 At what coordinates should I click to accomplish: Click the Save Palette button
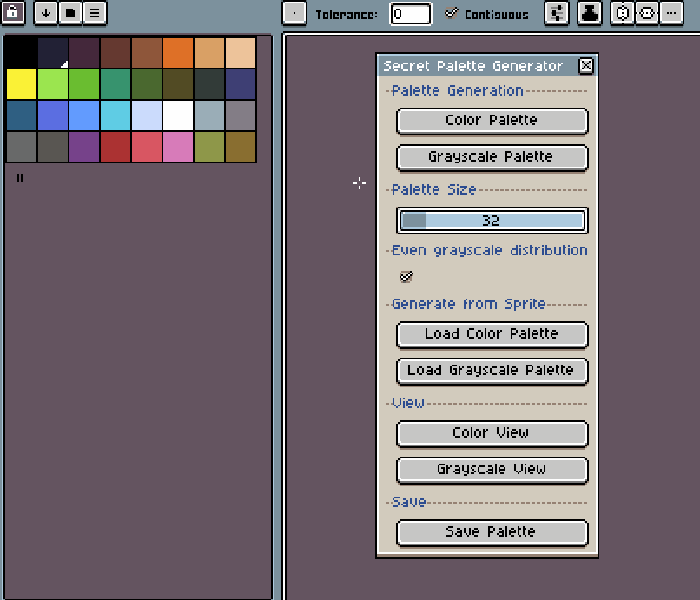point(492,532)
